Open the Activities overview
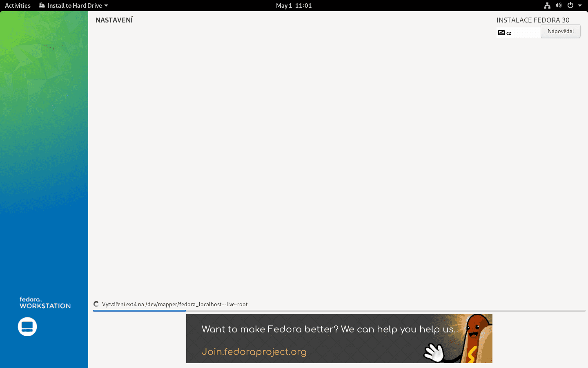 tap(17, 5)
